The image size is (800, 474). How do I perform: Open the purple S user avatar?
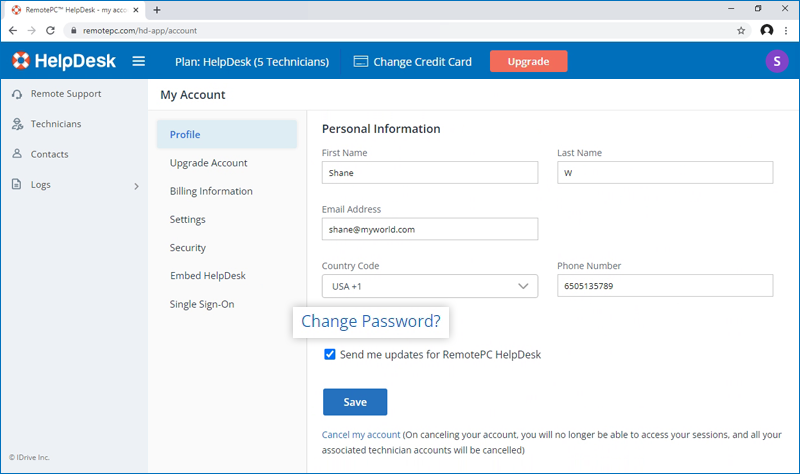pyautogui.click(x=777, y=61)
